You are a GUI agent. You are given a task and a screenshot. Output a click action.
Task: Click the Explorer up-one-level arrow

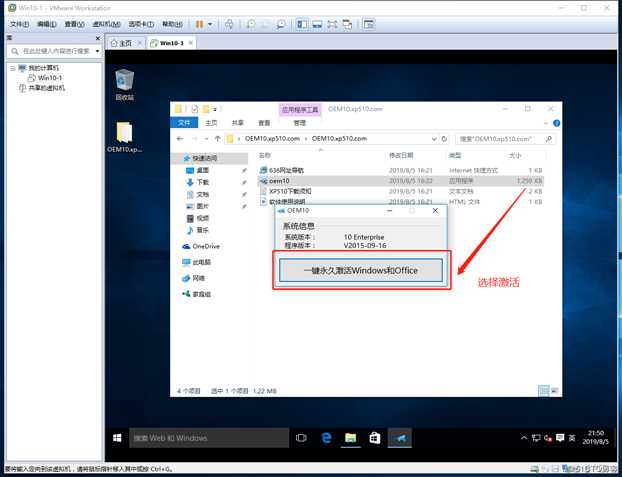pos(217,139)
